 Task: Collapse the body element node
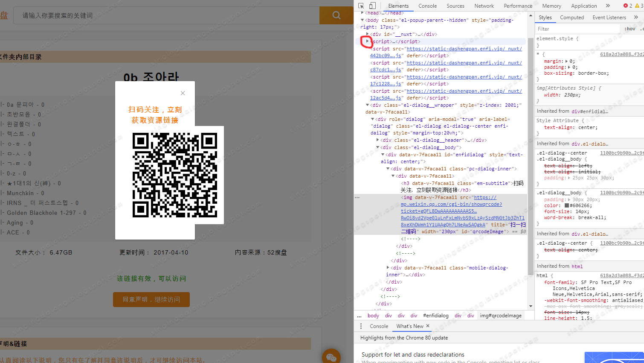tap(363, 20)
